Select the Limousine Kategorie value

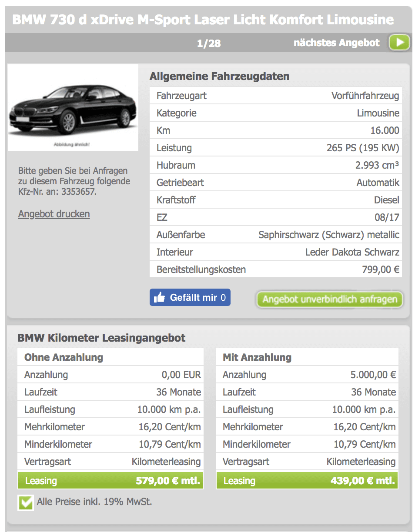pyautogui.click(x=378, y=113)
